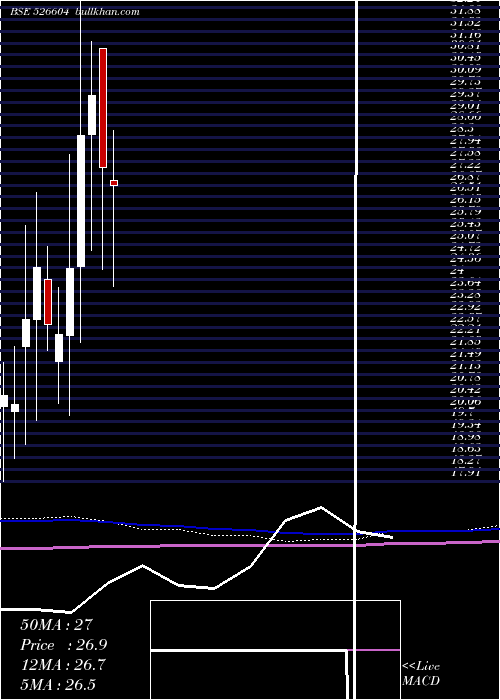Click the 29.01 price axis label
This screenshot has height=700, width=500.
point(466,106)
